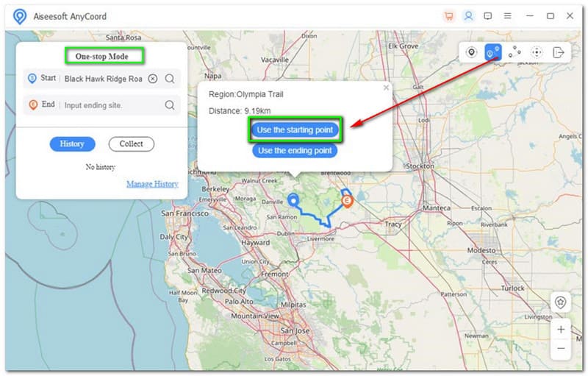588x376 pixels.
Task: Zoom out the map with minus button
Action: (561, 349)
